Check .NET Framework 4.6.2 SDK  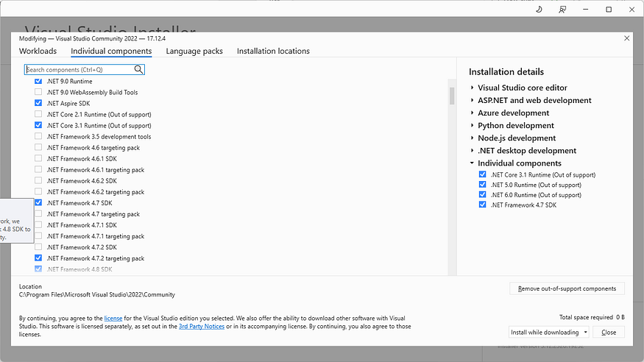(38, 180)
